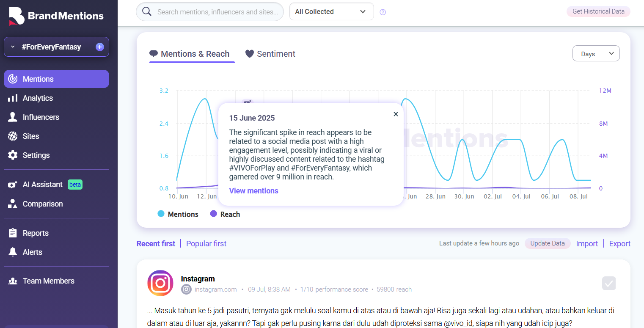The height and width of the screenshot is (328, 644).
Task: Sort mentions by Popular first
Action: click(x=206, y=244)
